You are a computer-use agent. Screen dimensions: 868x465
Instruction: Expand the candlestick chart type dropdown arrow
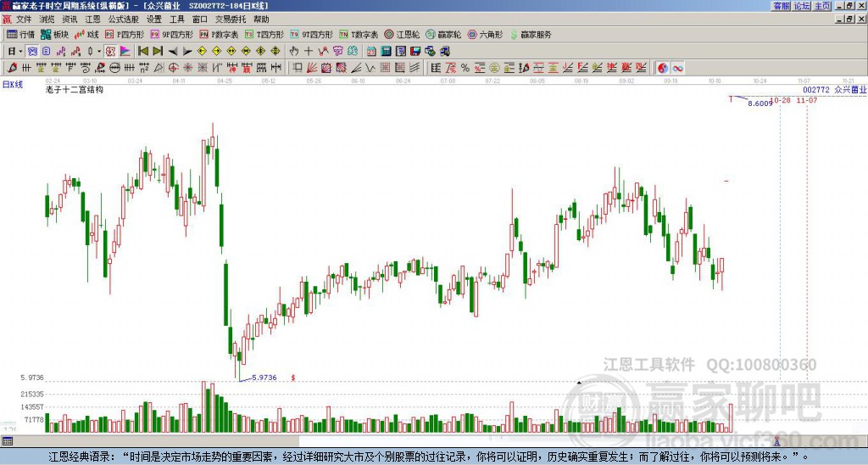point(98,51)
